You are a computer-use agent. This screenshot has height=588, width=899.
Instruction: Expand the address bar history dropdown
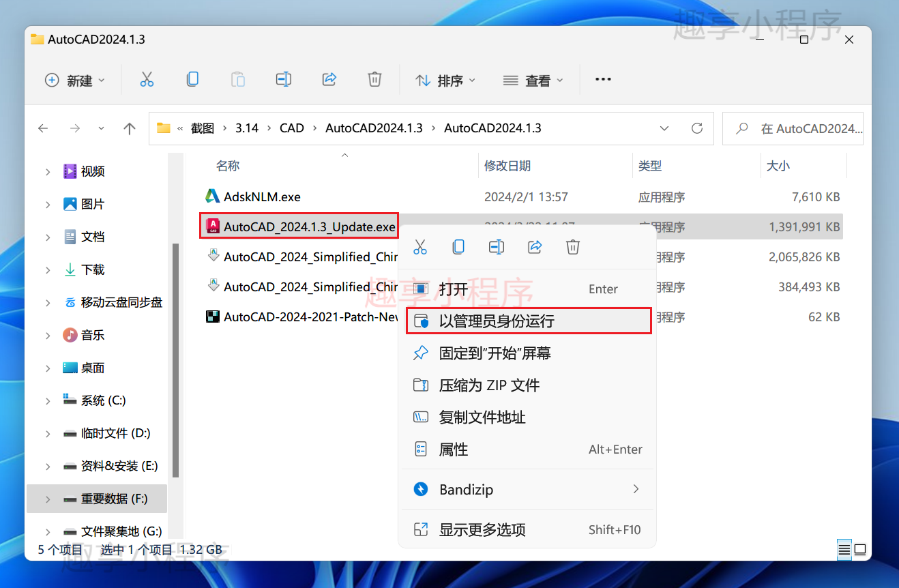click(x=664, y=128)
